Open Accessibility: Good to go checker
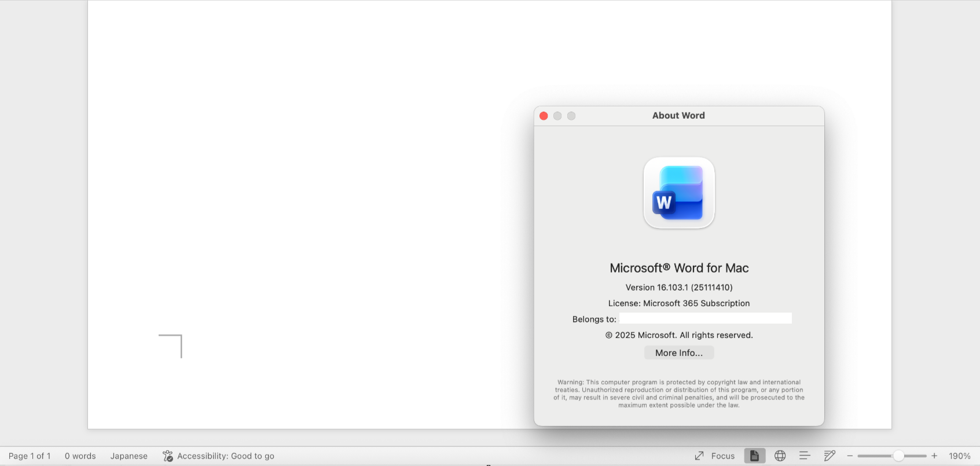 click(218, 456)
